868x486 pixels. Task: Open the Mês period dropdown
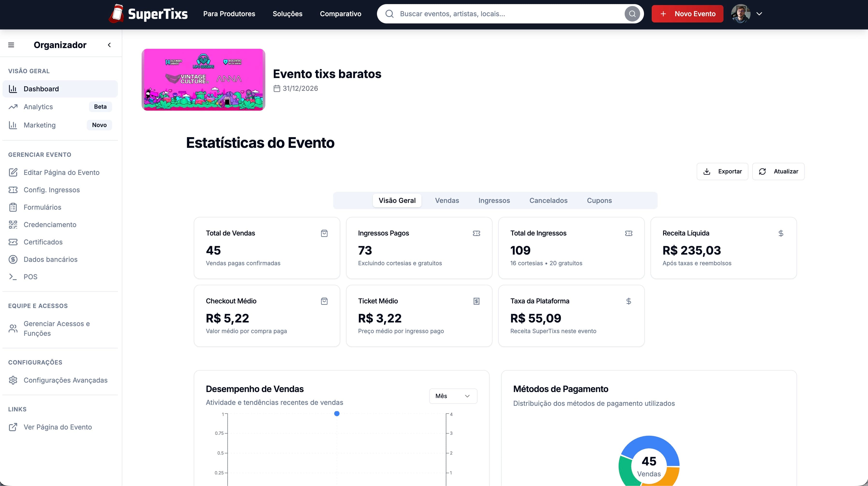453,396
